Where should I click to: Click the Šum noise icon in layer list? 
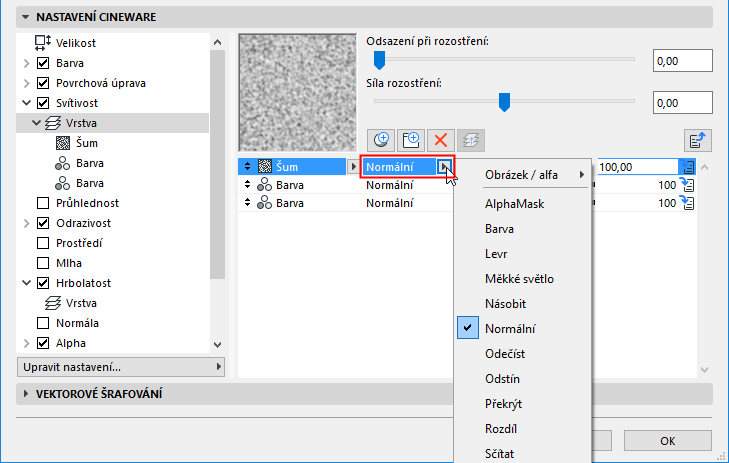pos(265,166)
